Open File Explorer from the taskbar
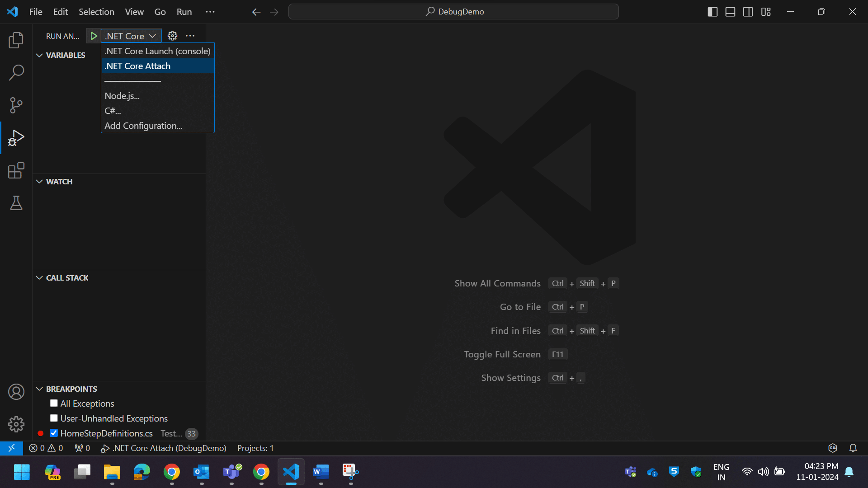Screen dimensions: 868x488 (112, 472)
